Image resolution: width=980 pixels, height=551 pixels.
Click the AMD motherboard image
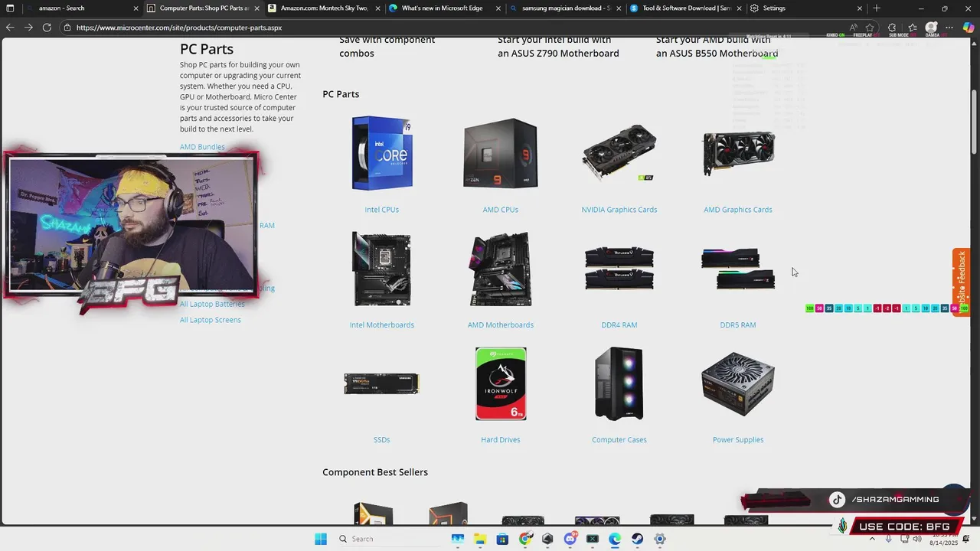click(501, 269)
